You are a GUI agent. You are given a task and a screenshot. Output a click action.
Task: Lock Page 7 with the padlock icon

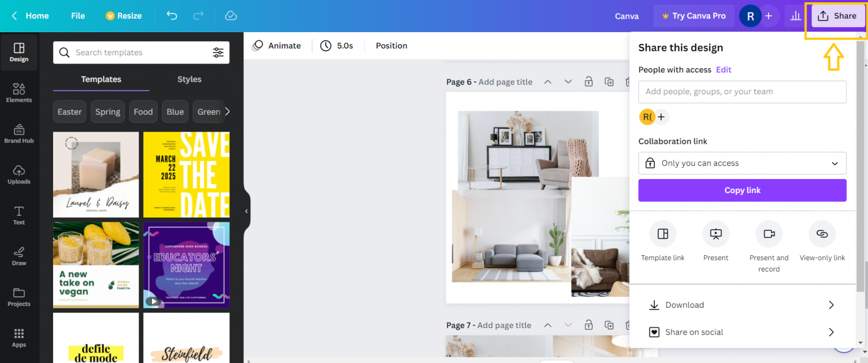pyautogui.click(x=589, y=325)
